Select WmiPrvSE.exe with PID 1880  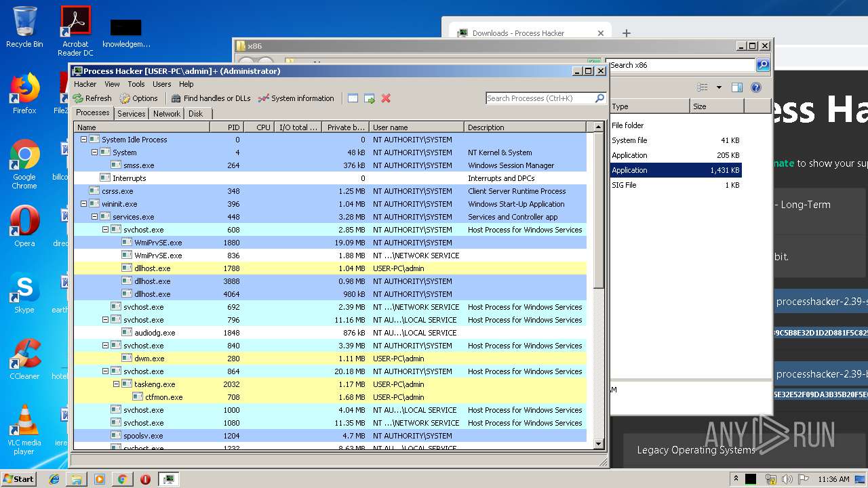[330, 243]
